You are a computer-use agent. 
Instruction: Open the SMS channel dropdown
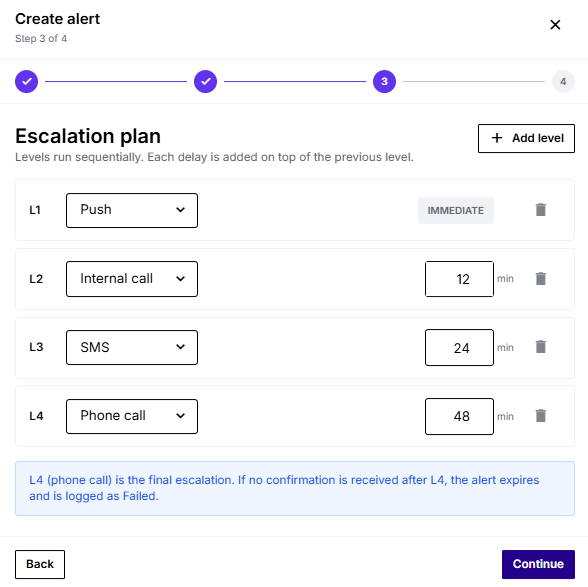(132, 347)
